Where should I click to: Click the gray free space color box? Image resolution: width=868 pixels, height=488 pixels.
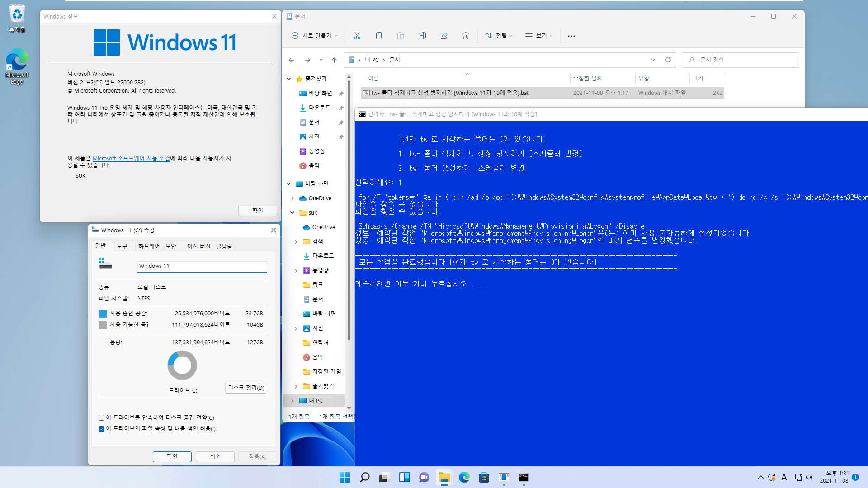[x=103, y=325]
